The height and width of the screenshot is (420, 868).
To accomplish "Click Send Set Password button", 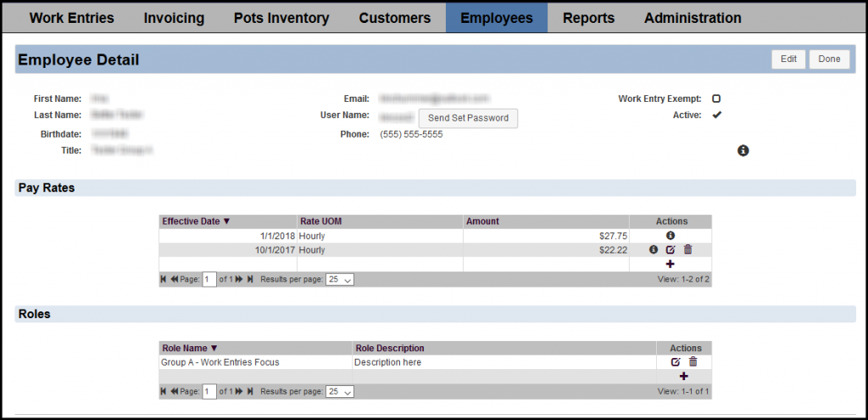I will pos(468,118).
